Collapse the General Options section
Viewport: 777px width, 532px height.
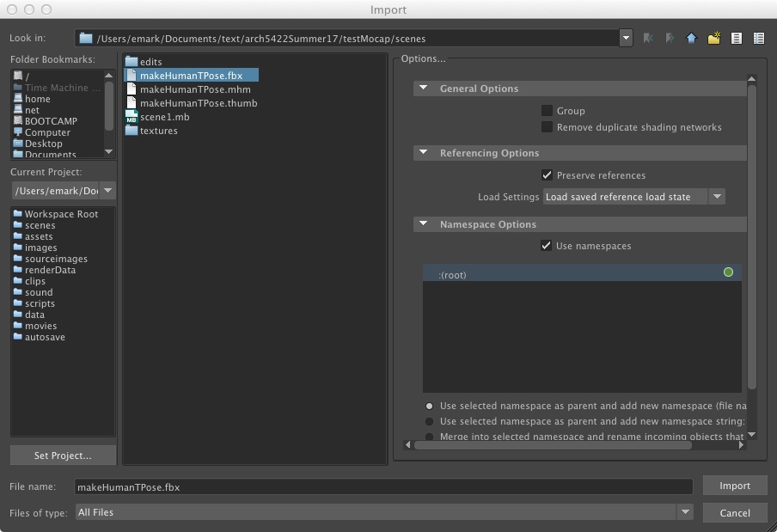(422, 88)
